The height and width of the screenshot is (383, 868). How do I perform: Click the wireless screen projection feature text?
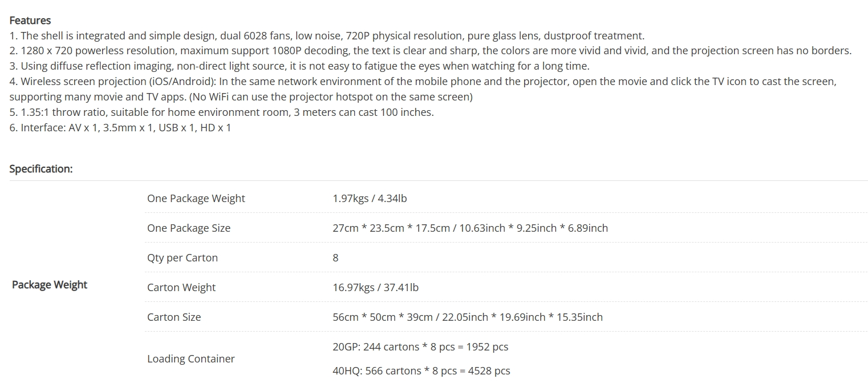point(423,89)
